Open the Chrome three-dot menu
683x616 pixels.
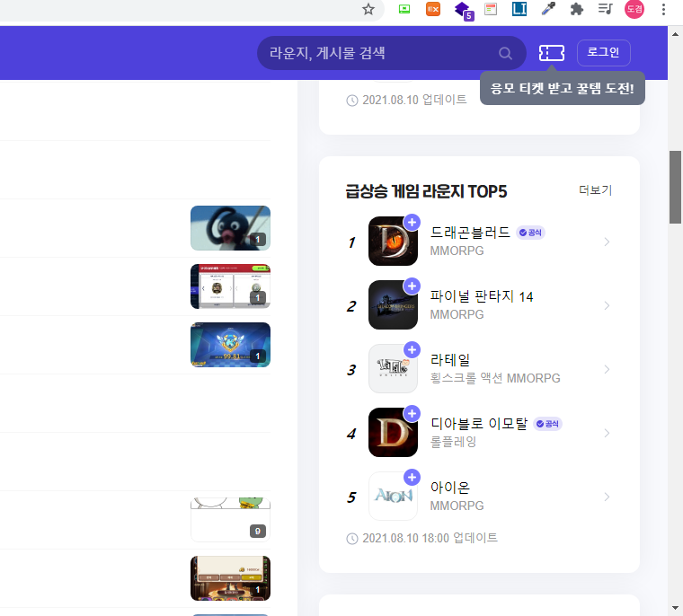(663, 9)
